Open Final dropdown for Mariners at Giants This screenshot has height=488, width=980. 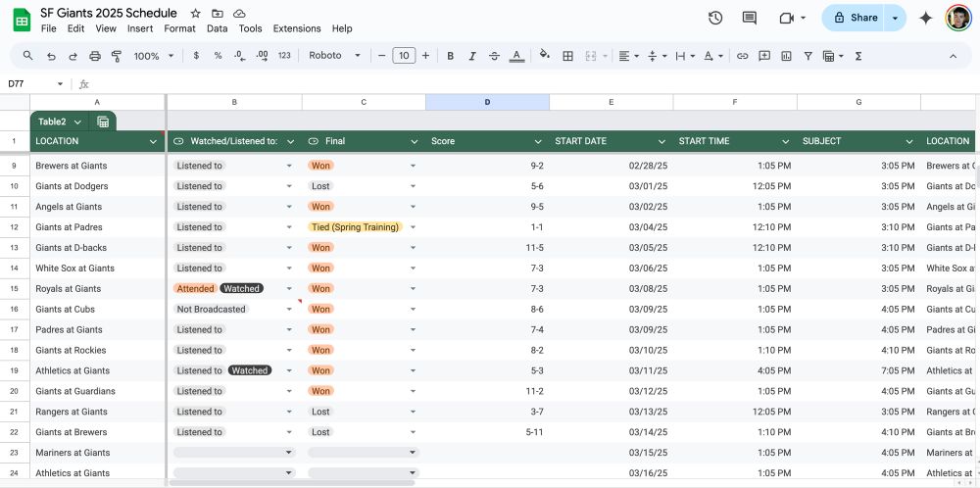pos(413,453)
